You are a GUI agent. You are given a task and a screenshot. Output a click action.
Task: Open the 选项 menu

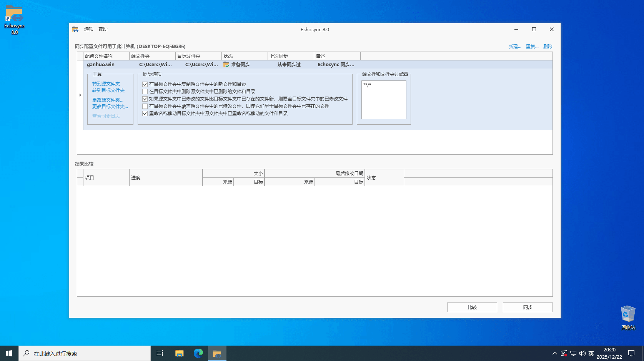[x=89, y=29]
